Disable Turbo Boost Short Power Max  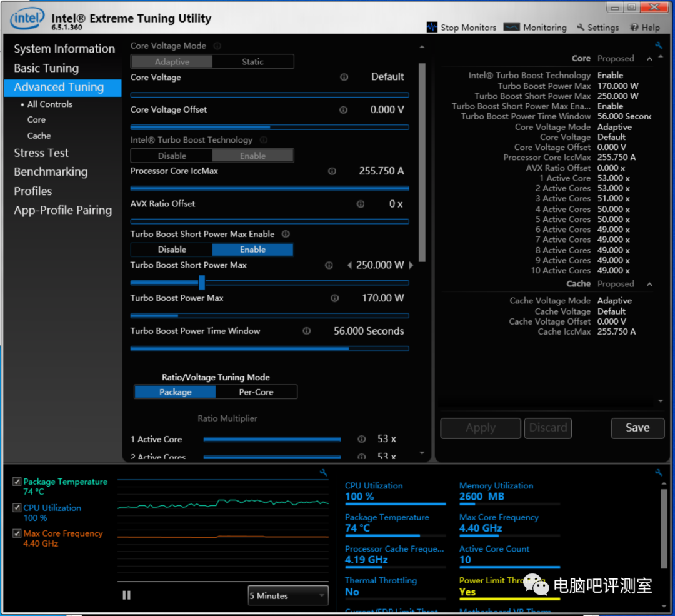172,250
